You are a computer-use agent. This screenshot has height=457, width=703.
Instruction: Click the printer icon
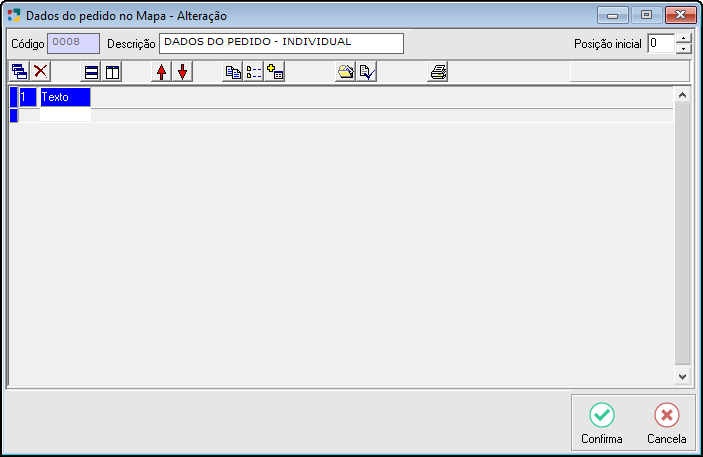(438, 72)
